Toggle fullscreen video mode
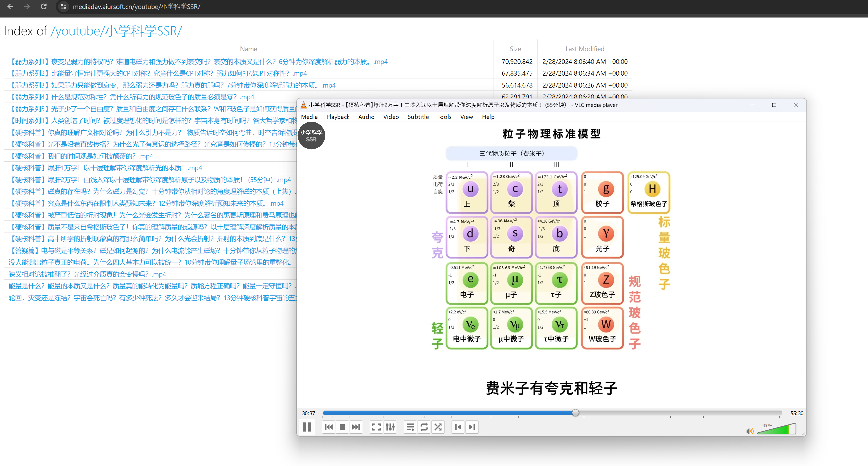868x466 pixels. click(x=376, y=427)
